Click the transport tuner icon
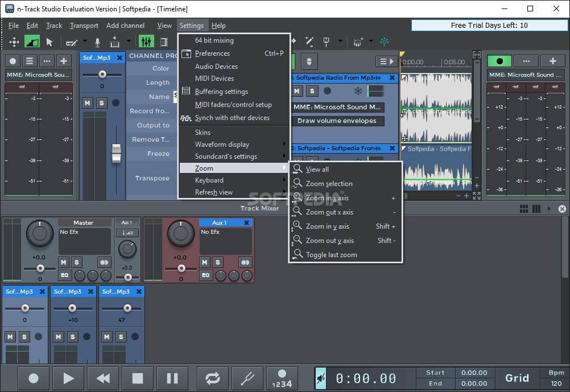 pos(247,378)
